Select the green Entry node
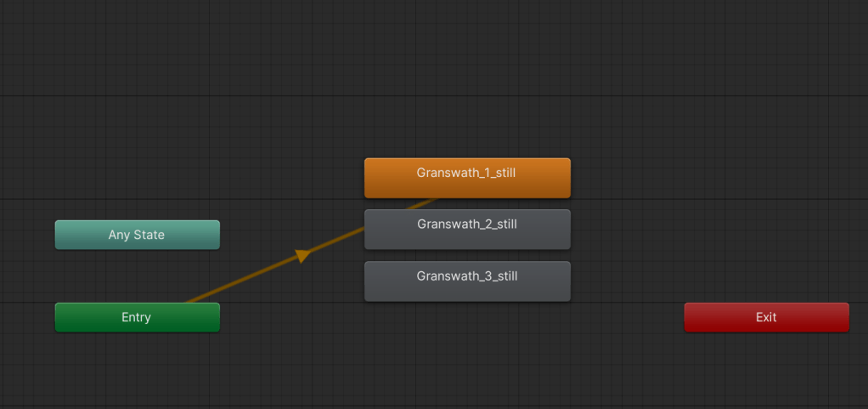Image resolution: width=868 pixels, height=409 pixels. 137,317
